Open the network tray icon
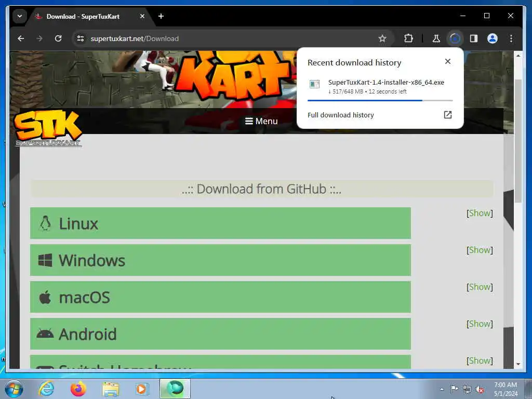This screenshot has width=532, height=399. (x=467, y=390)
